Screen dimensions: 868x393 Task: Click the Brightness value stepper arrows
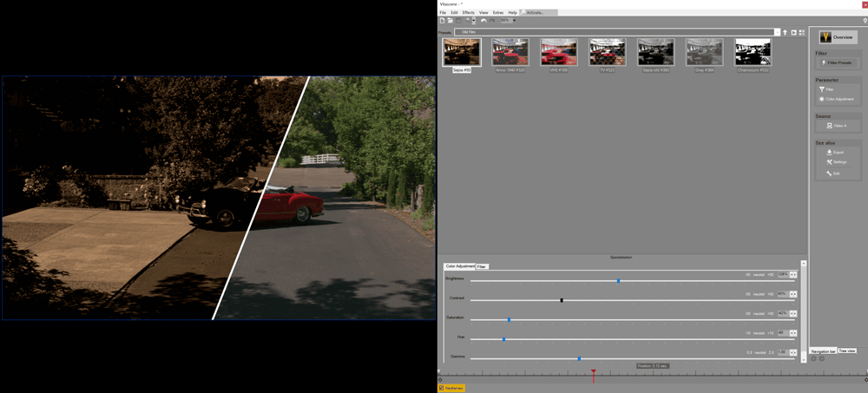[x=793, y=274]
